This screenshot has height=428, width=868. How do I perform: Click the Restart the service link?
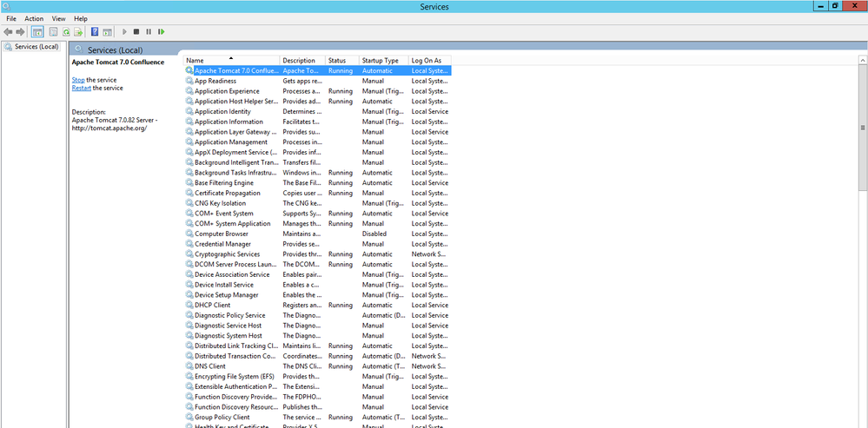point(82,88)
